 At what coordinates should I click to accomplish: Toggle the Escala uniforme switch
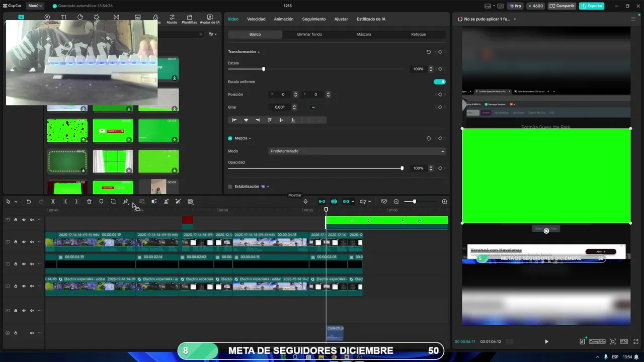click(440, 82)
